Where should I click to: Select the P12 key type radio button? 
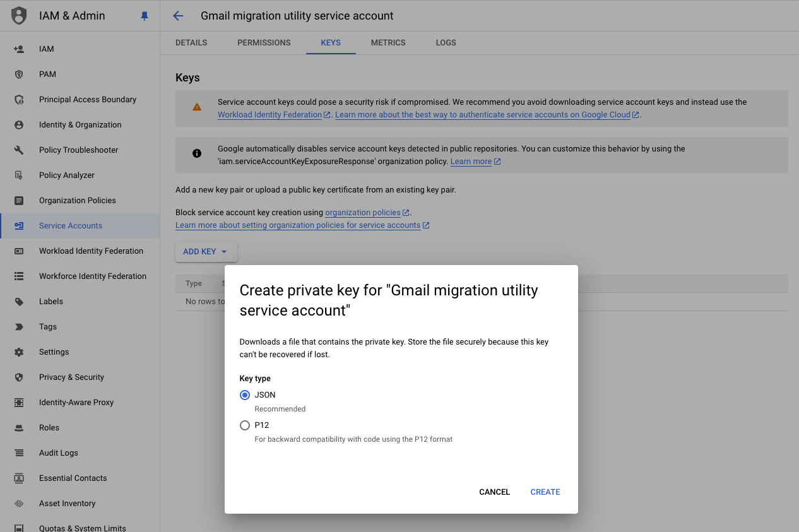click(x=245, y=425)
